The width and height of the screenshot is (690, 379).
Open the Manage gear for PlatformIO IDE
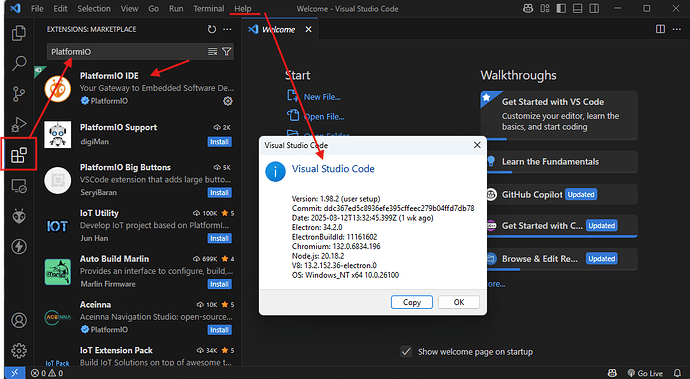click(x=228, y=101)
